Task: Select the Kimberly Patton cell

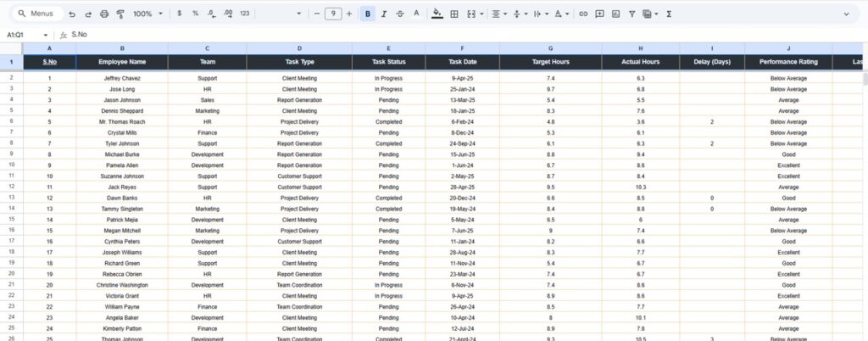Action: [122, 329]
